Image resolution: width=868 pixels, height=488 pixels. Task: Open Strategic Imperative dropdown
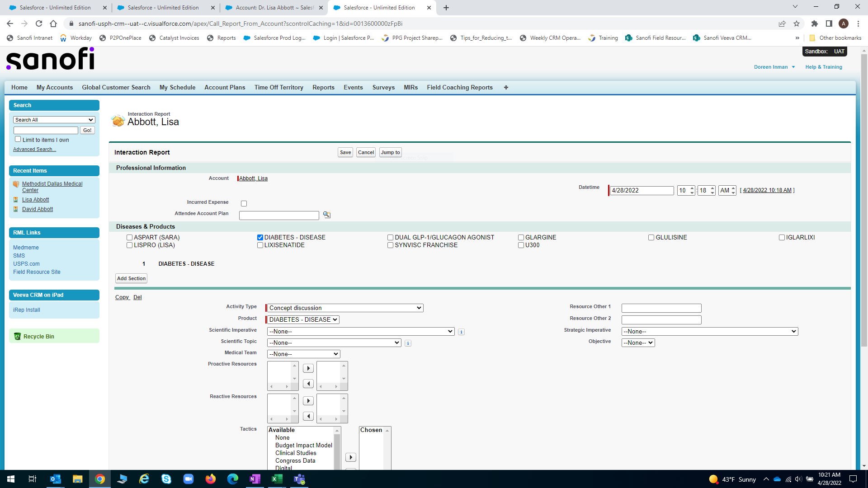point(710,332)
